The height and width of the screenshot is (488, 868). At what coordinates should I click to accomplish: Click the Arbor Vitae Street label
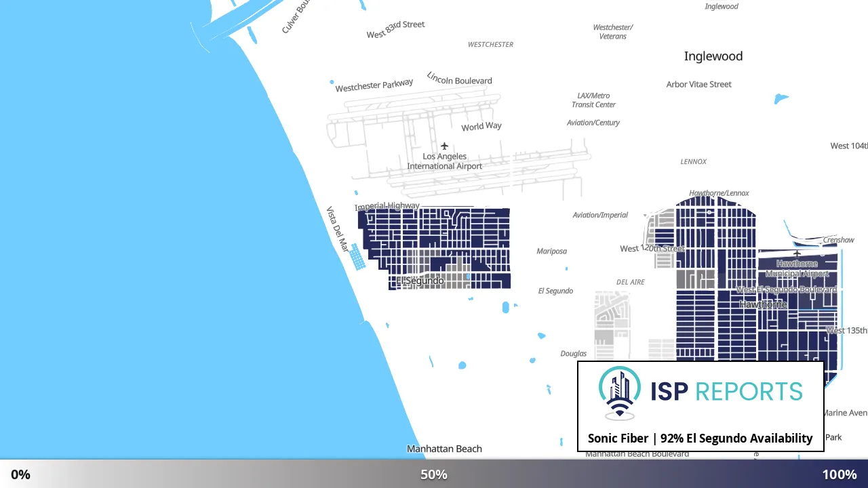pyautogui.click(x=699, y=84)
